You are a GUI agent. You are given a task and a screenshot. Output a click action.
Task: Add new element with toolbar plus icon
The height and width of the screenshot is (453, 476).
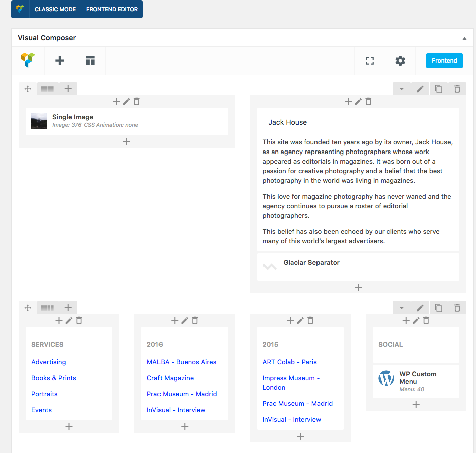coord(60,60)
